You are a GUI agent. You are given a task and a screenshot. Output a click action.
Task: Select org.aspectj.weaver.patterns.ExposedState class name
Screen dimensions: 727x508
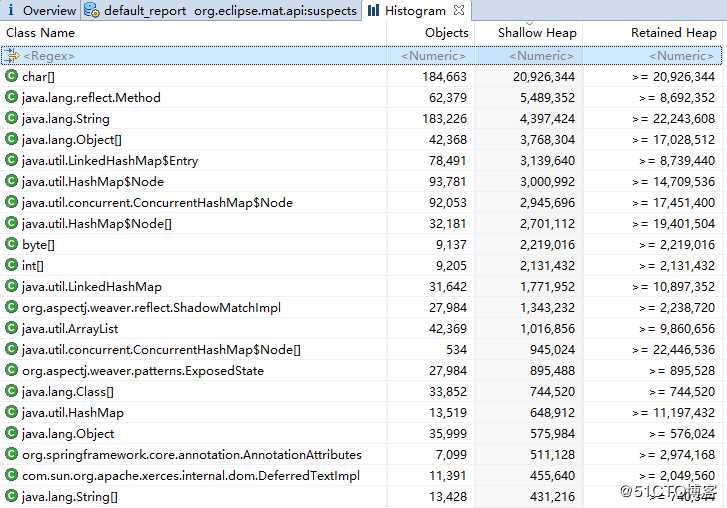pos(143,370)
